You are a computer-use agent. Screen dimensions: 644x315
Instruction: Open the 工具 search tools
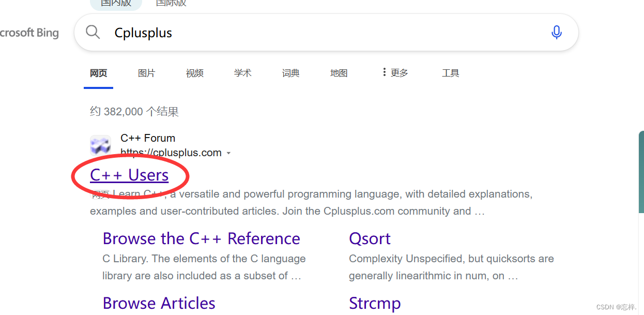point(450,73)
